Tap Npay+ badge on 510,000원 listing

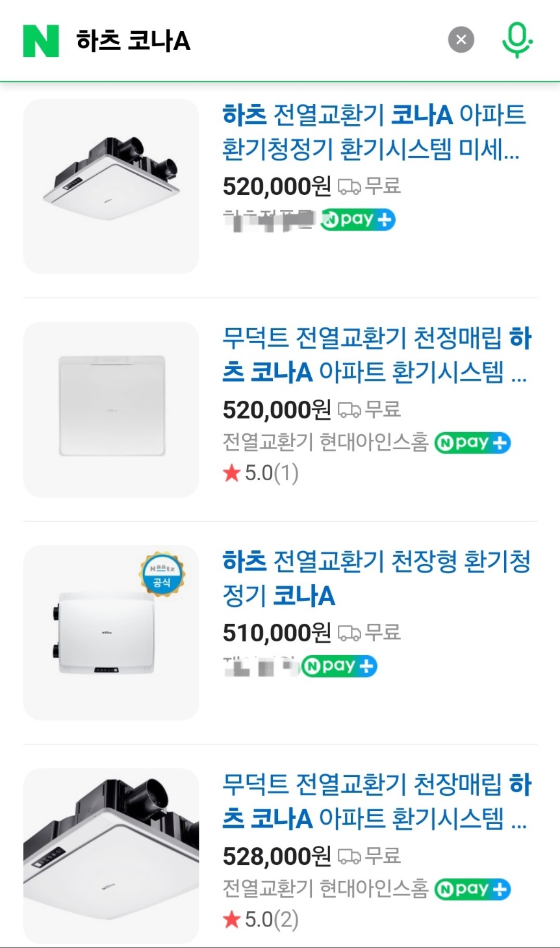pyautogui.click(x=340, y=666)
